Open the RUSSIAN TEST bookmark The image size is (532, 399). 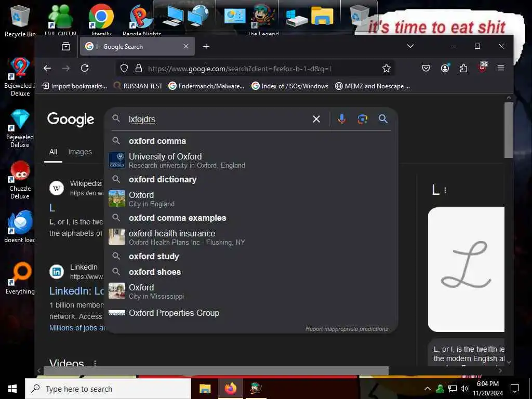click(x=138, y=86)
